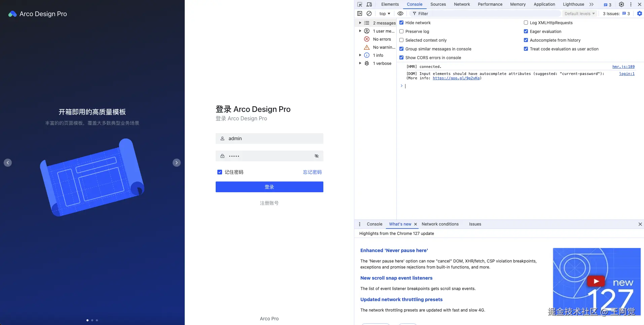Enable Log XMLHttpRequests checkbox
The image size is (644, 325).
click(526, 23)
